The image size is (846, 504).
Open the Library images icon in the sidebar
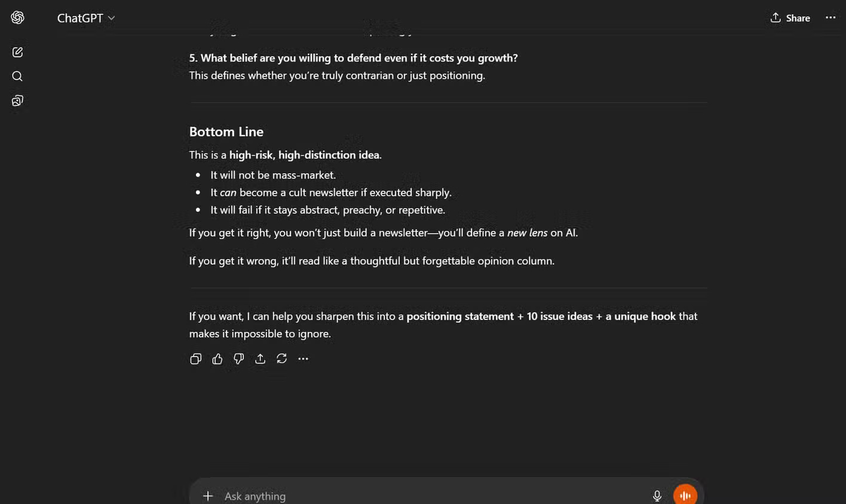17,101
